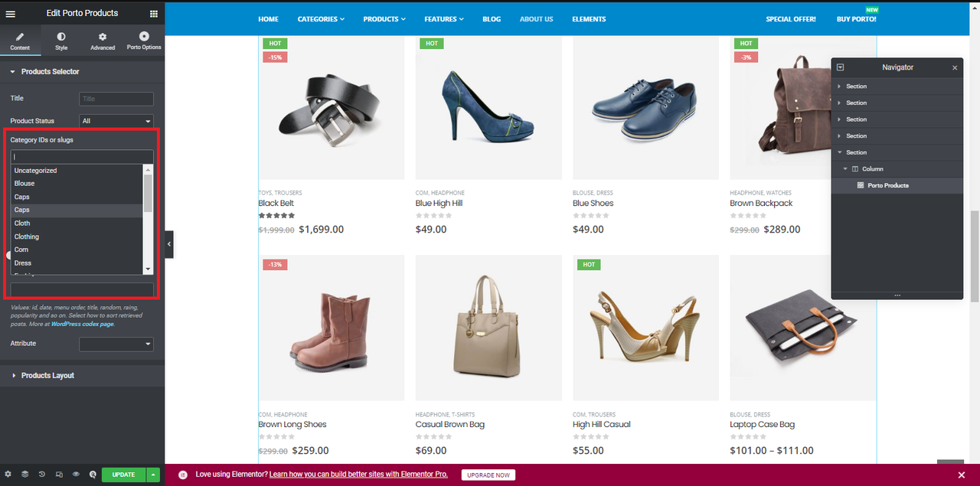Screen dimensions: 980x486
Task: Toggle the Navigator layers icon in footer
Action: pyautogui.click(x=24, y=475)
